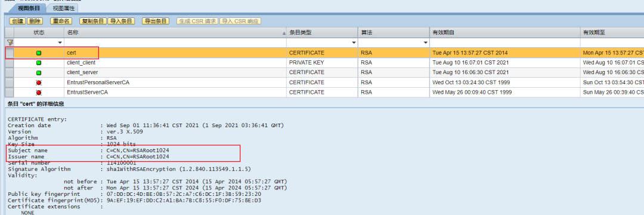Viewport: 644px width, 215px height.
Task: Click the select-all corner cell in the table header
Action: point(10,32)
